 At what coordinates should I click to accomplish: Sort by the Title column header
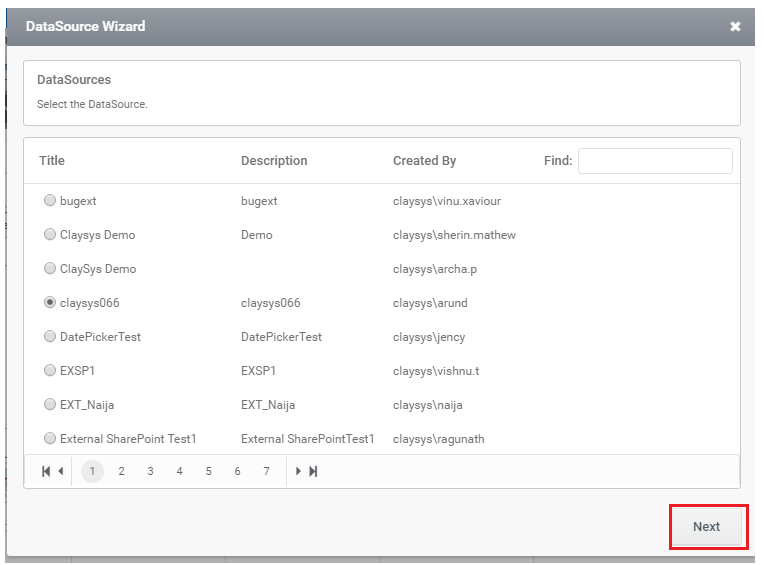click(52, 161)
